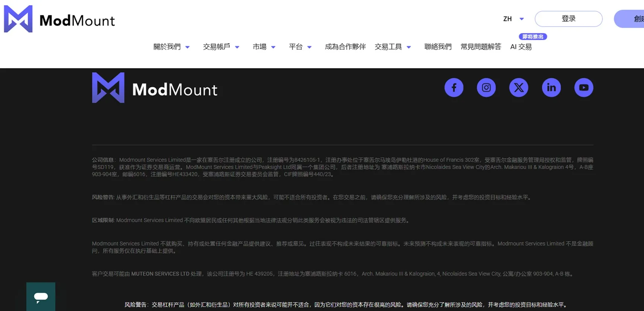This screenshot has width=644, height=311.
Task: Open the X (Twitter) social icon
Action: pyautogui.click(x=518, y=87)
